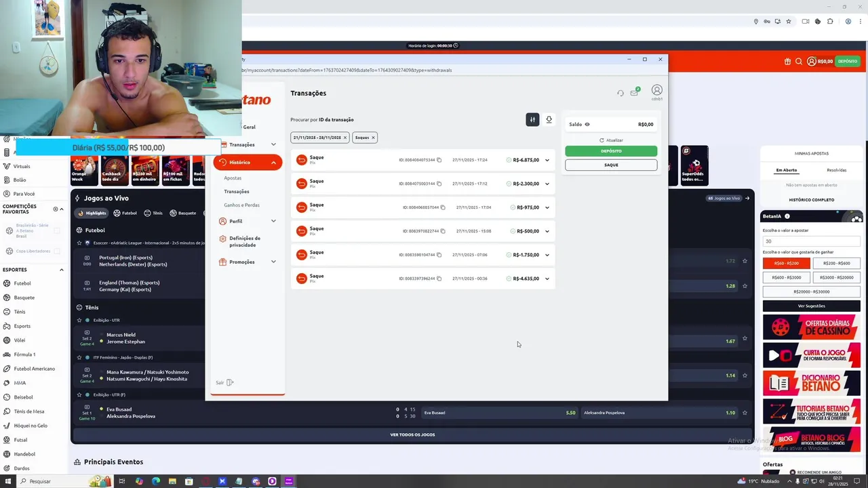The height and width of the screenshot is (488, 868).
Task: Tick the Brasileirão Série A Betano checkbox
Action: [57, 230]
